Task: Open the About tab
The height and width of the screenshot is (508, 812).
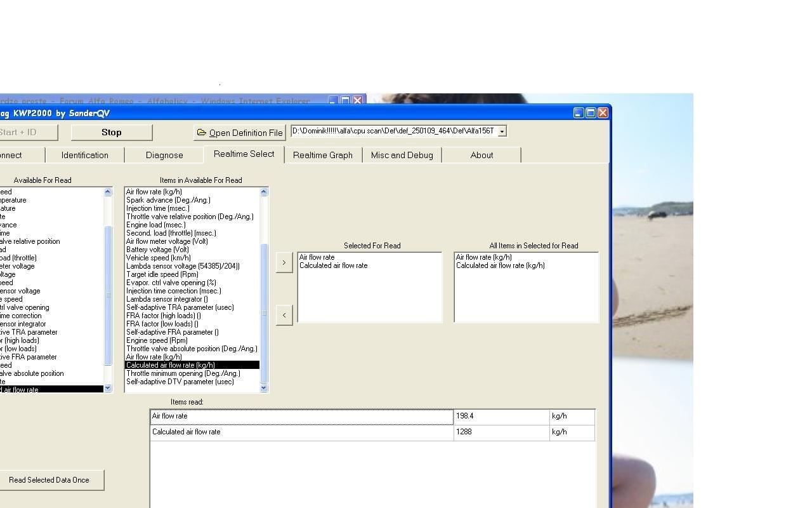Action: pyautogui.click(x=481, y=155)
